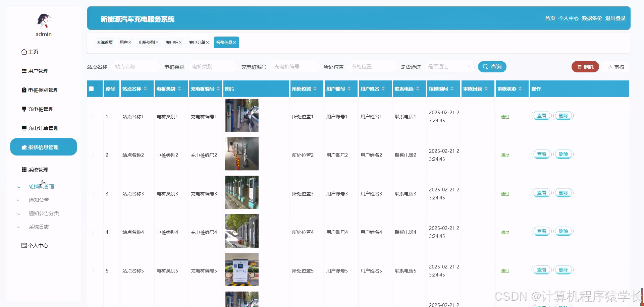This screenshot has width=644, height=307.
Task: Click 退出登录 in the header
Action: [615, 18]
